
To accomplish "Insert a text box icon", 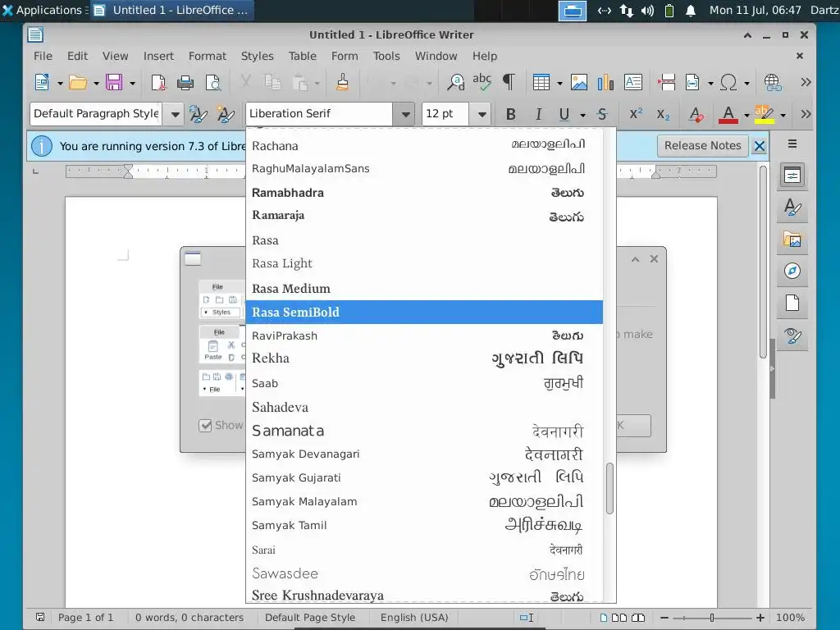I will coord(633,83).
